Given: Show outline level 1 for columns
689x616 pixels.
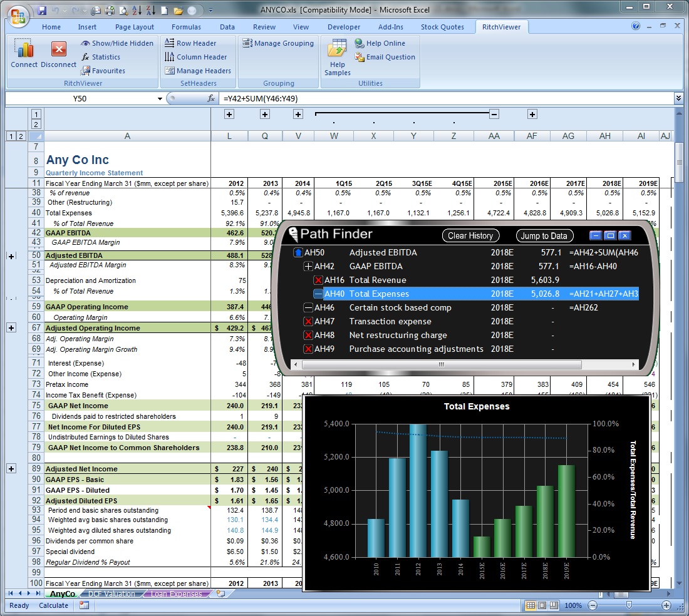Looking at the screenshot, I should pyautogui.click(x=36, y=114).
